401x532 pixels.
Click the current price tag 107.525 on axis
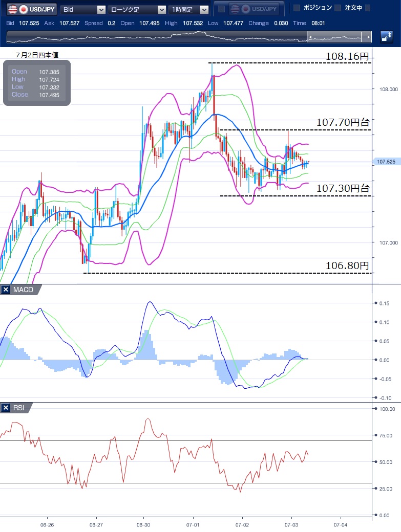pyautogui.click(x=386, y=162)
